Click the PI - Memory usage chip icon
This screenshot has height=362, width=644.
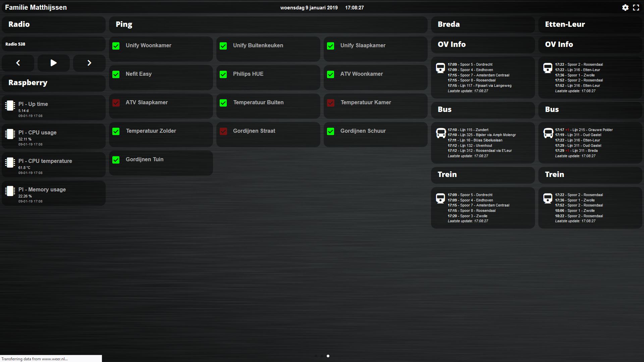point(10,191)
